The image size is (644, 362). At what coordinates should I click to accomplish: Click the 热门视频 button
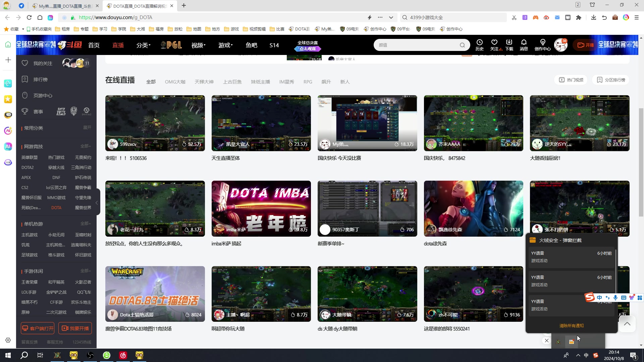[x=571, y=80]
